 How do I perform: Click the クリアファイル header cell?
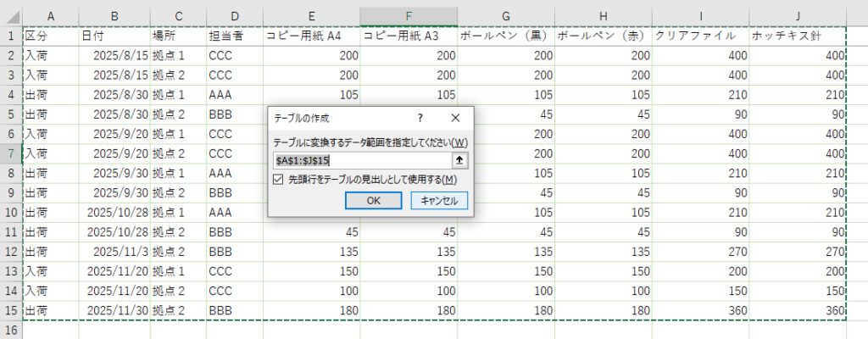pos(700,36)
